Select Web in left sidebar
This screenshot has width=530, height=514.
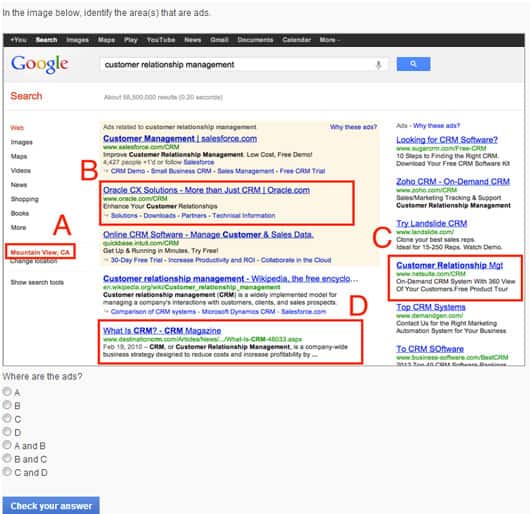17,128
